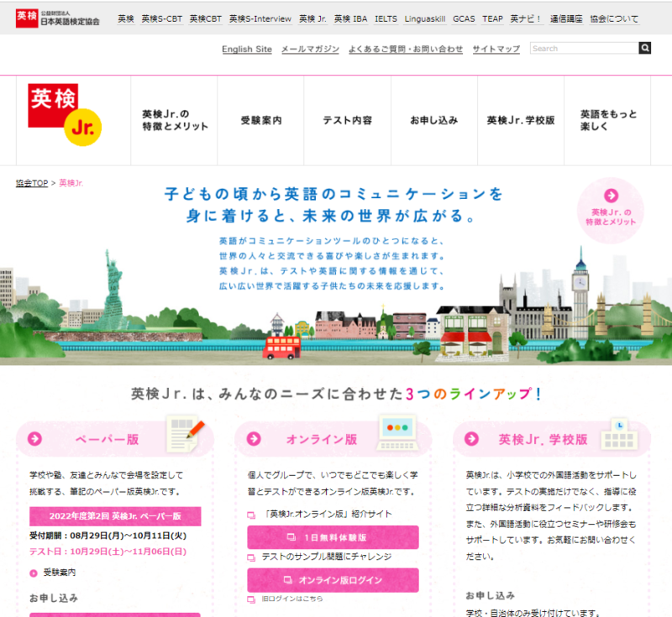Open 英検CBT in the top navigation

point(206,18)
